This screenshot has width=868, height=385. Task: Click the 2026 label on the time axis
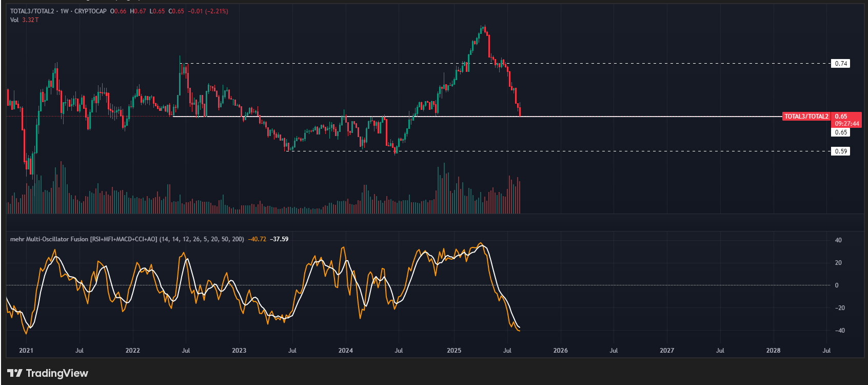click(x=561, y=351)
